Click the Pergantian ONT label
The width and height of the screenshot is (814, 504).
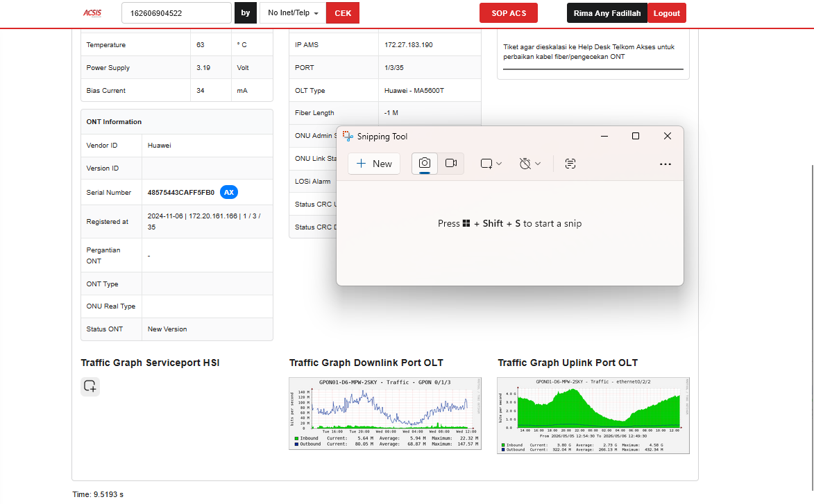(103, 255)
